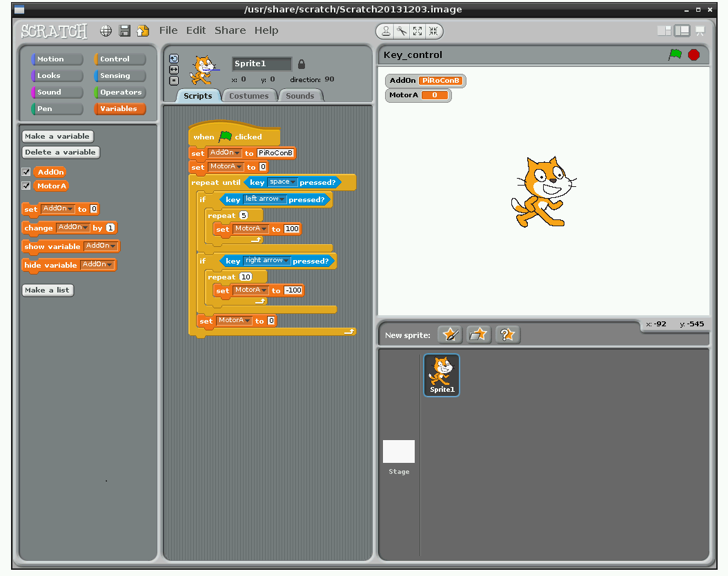Choose new sprite from file

tap(478, 335)
